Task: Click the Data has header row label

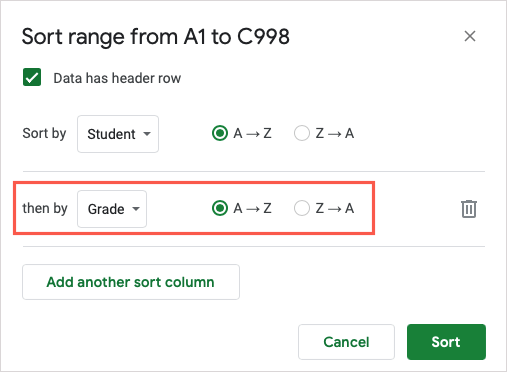Action: coord(117,78)
